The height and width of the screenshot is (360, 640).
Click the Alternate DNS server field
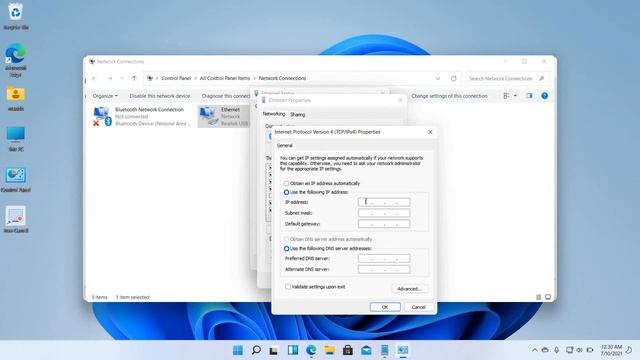coord(384,269)
